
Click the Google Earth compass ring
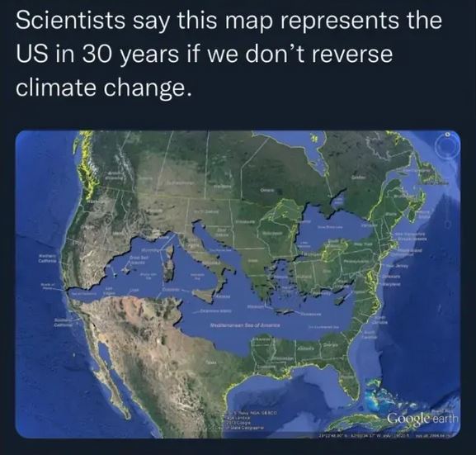pyautogui.click(x=447, y=146)
